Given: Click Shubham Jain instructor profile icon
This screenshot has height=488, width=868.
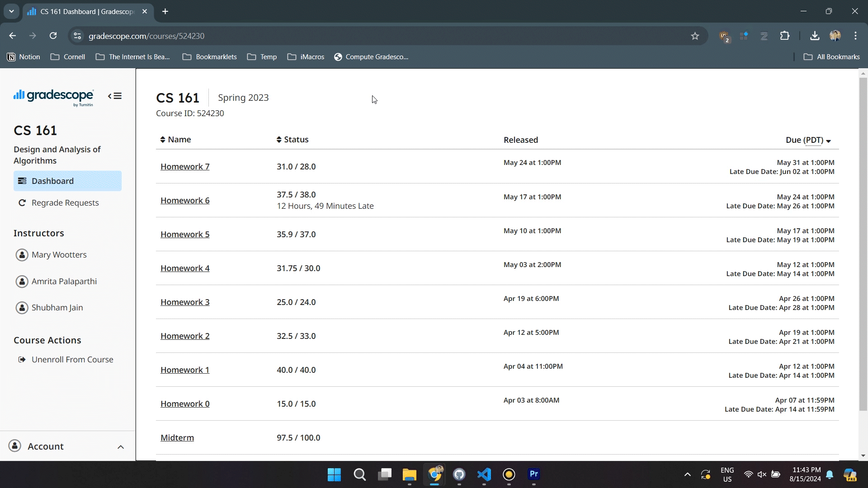Looking at the screenshot, I should [21, 307].
